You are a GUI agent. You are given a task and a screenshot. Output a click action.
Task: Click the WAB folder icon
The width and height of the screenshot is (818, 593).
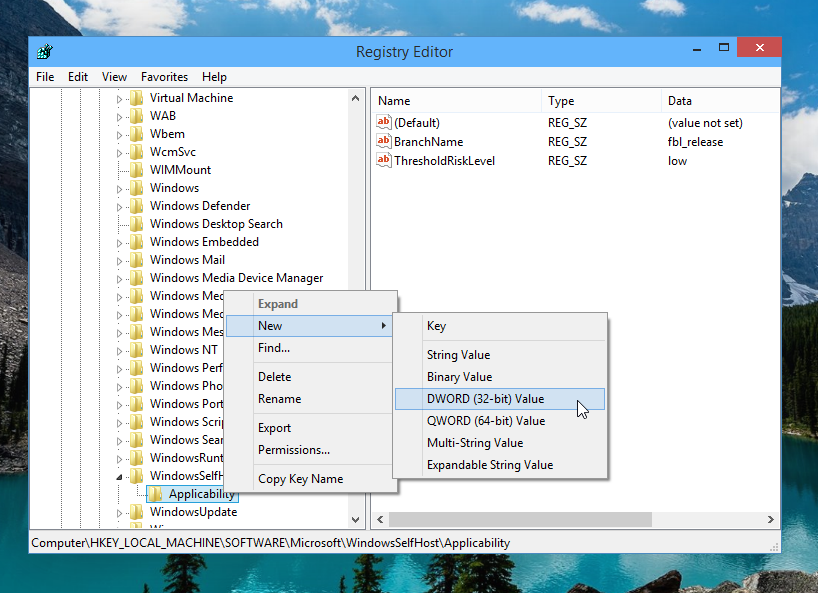137,116
